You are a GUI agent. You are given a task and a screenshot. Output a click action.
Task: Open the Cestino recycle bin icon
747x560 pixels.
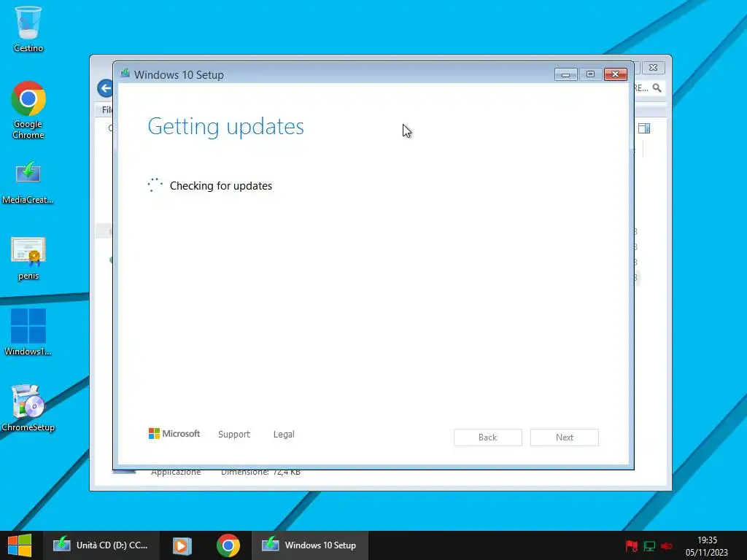[28, 28]
